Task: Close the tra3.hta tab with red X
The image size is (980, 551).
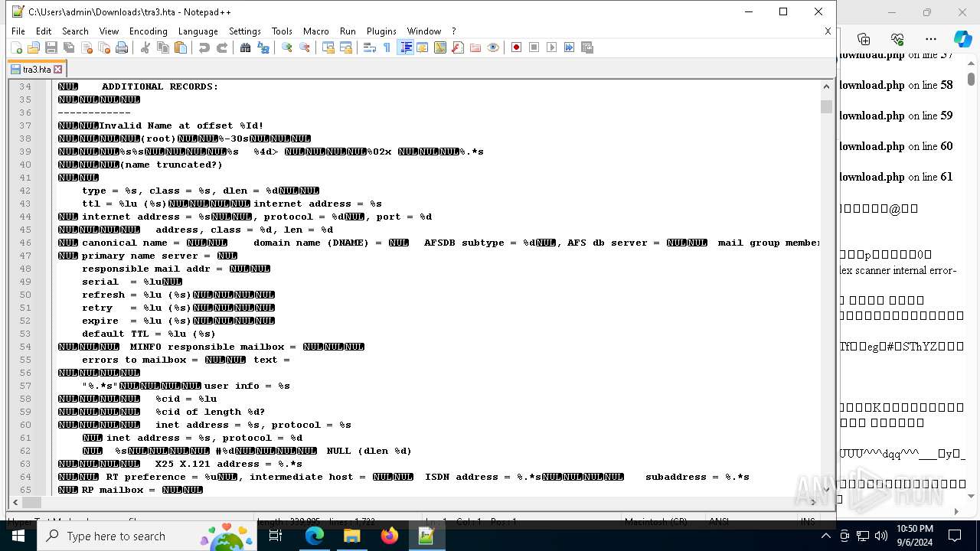Action: (57, 69)
